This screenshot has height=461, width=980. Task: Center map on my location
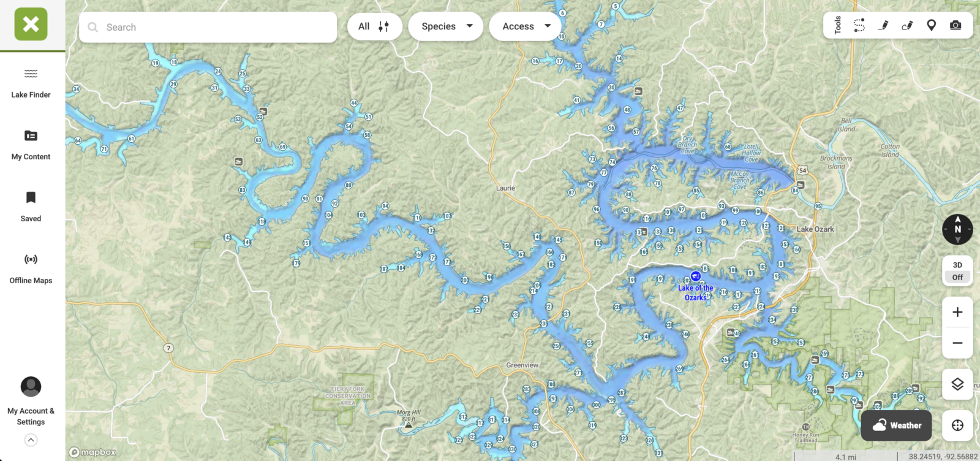point(957,425)
